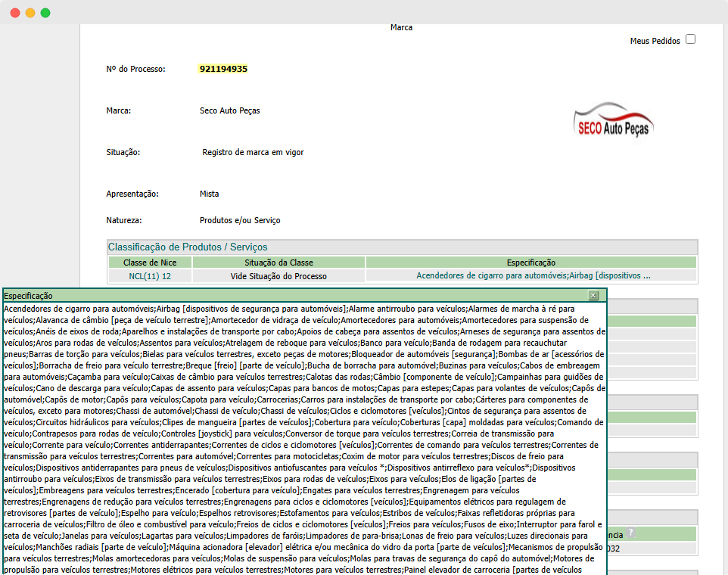This screenshot has height=575, width=728.
Task: Click the green zoom traffic light
Action: tap(45, 12)
